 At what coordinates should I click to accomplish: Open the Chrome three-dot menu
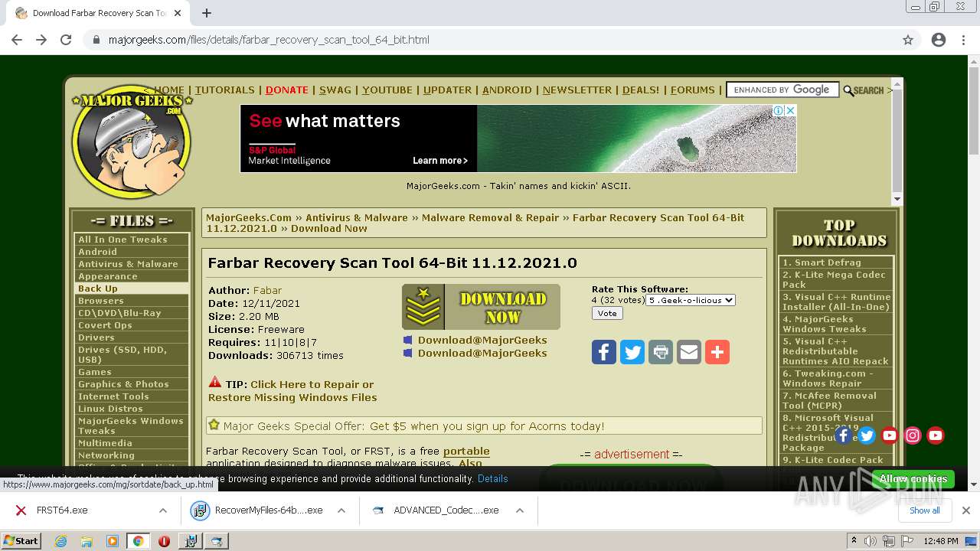coord(963,40)
